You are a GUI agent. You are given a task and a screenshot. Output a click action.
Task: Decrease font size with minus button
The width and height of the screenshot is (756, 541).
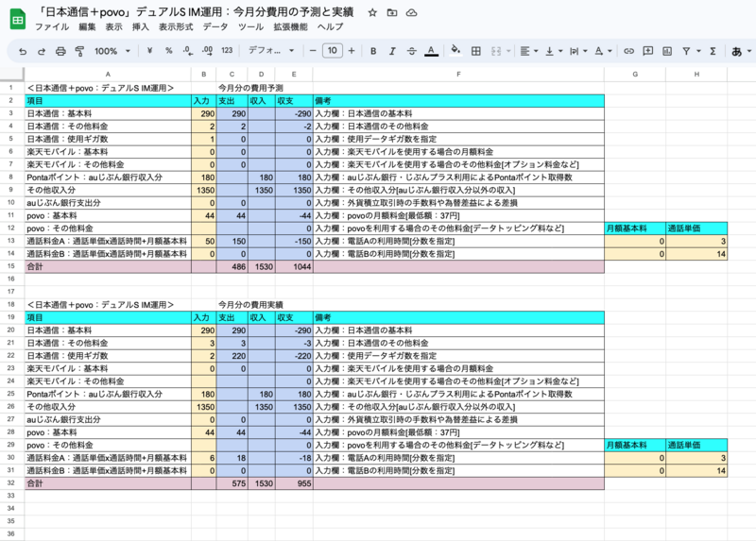pos(313,51)
